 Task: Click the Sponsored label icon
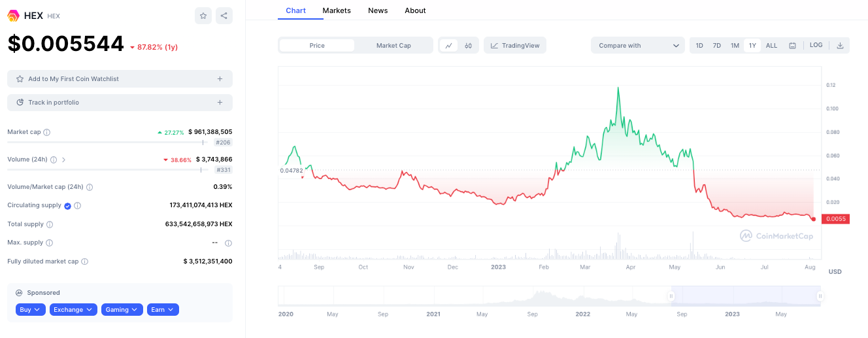19,293
